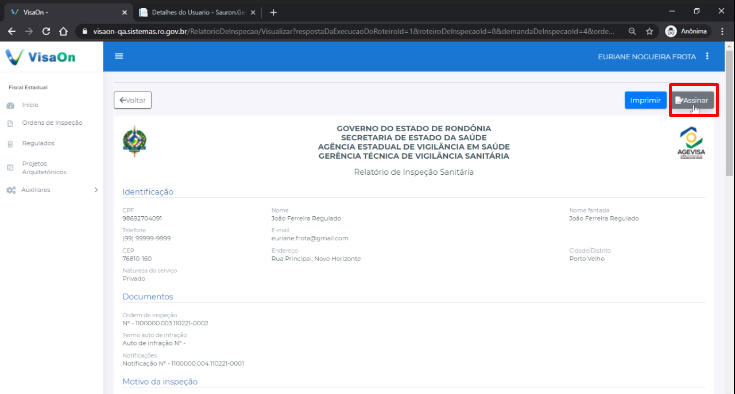Screen dimensions: 735x394
Task: Click the email euriane.frota@gmail.com
Action: [310, 238]
